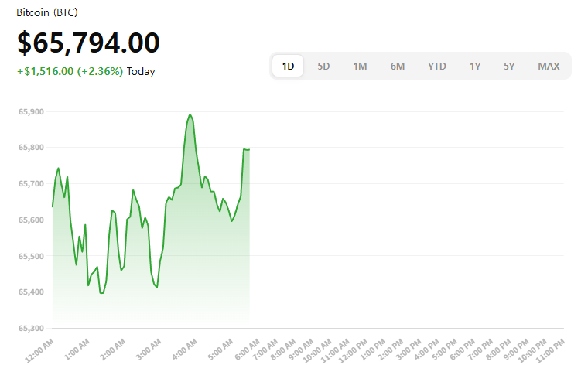Click the 65,300 y-axis label
This screenshot has height=365, width=588.
pos(31,329)
